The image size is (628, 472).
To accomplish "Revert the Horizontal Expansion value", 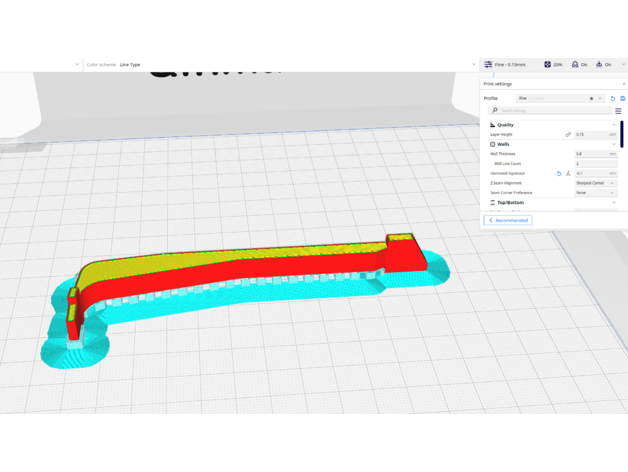I will [559, 173].
